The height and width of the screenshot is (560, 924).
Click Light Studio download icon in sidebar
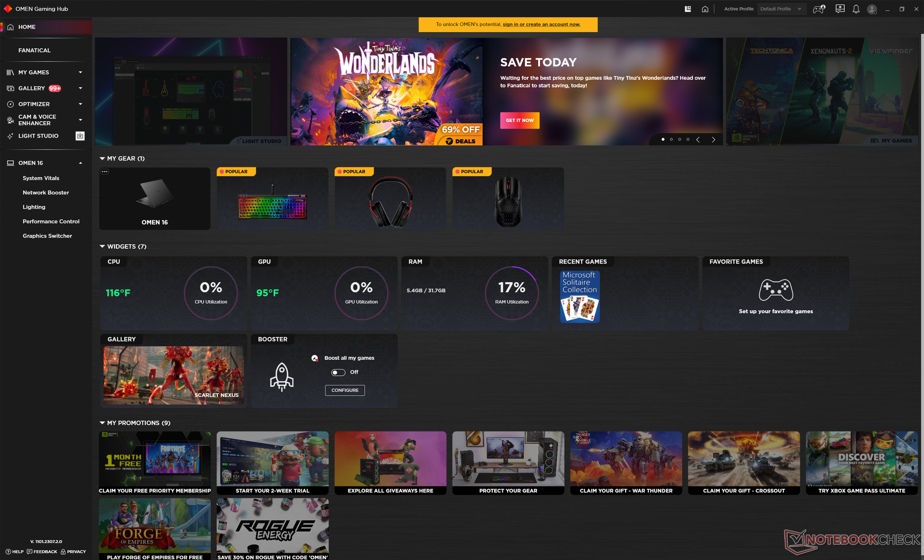(x=80, y=136)
